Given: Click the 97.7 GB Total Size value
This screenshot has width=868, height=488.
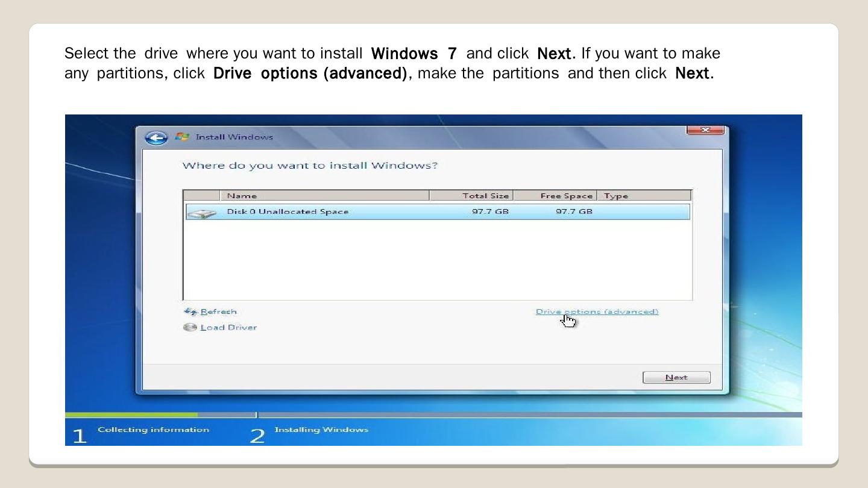Looking at the screenshot, I should [490, 211].
